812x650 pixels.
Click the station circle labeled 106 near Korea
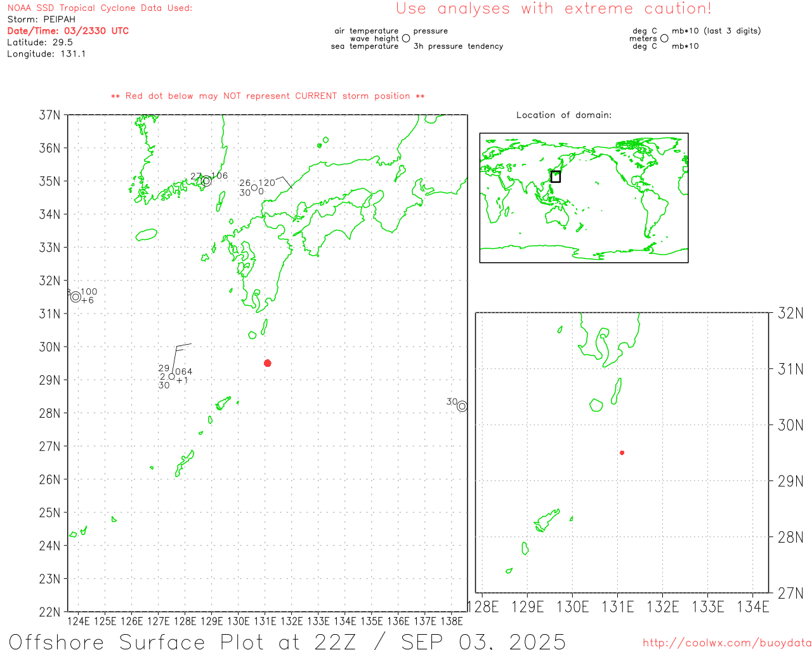pos(206,181)
